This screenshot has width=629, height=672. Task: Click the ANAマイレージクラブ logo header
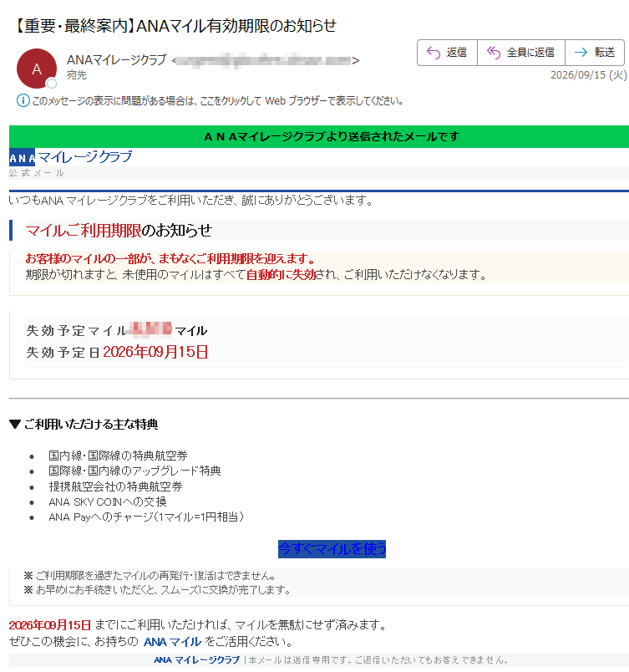tap(71, 157)
